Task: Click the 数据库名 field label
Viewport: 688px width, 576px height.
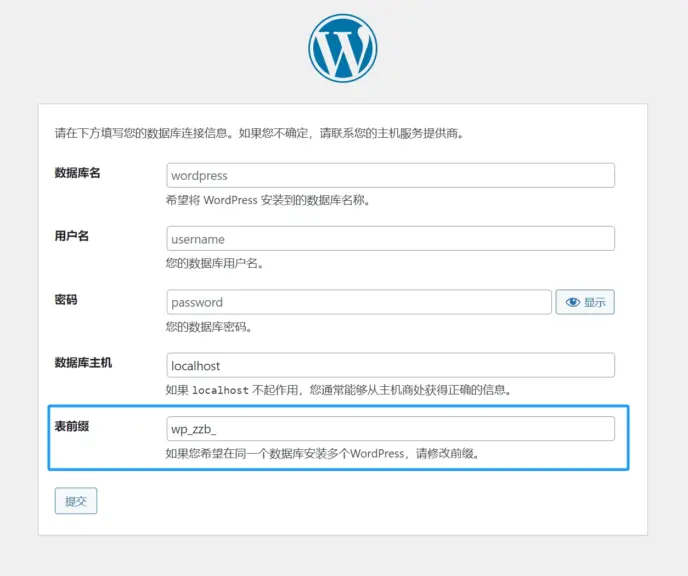Action: click(x=77, y=173)
